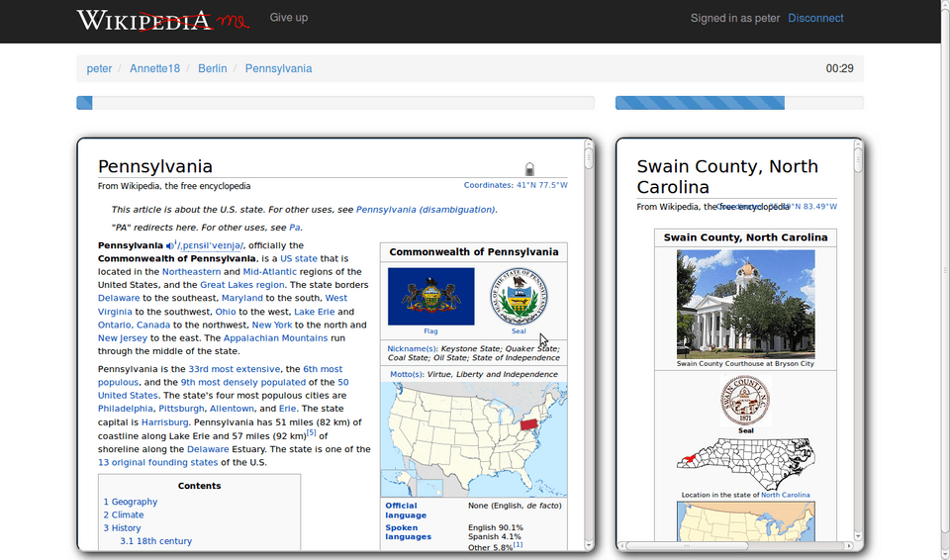Click footnote reference [5]

pos(311,432)
